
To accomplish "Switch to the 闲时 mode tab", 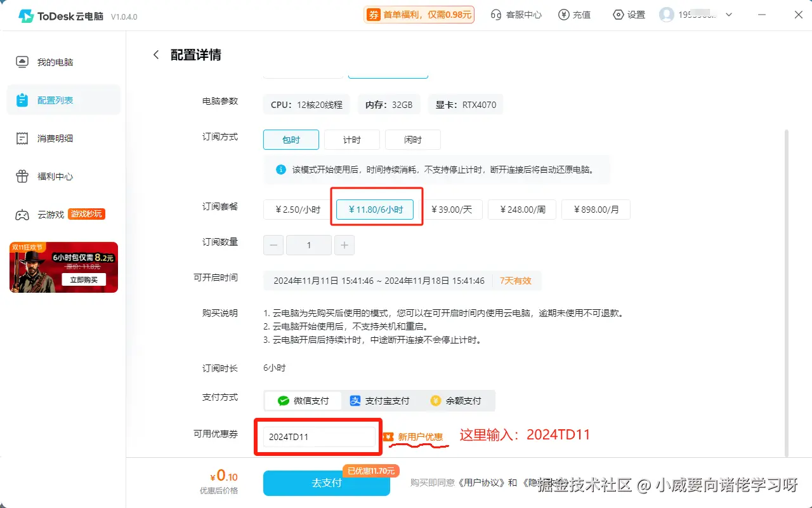I will click(x=413, y=139).
